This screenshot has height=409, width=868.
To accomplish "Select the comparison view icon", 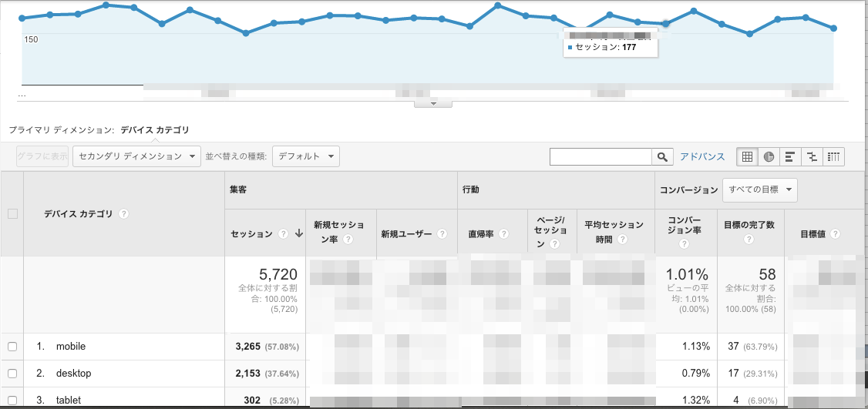I will 812,156.
